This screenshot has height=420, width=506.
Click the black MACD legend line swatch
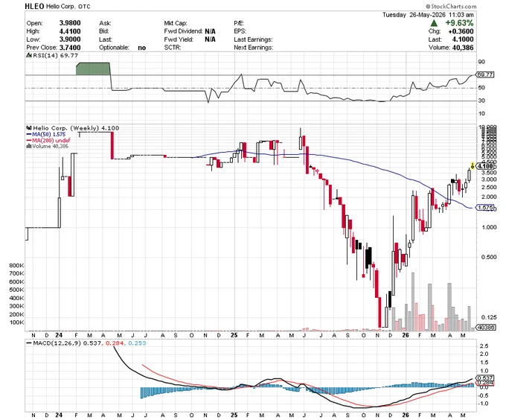pos(29,343)
